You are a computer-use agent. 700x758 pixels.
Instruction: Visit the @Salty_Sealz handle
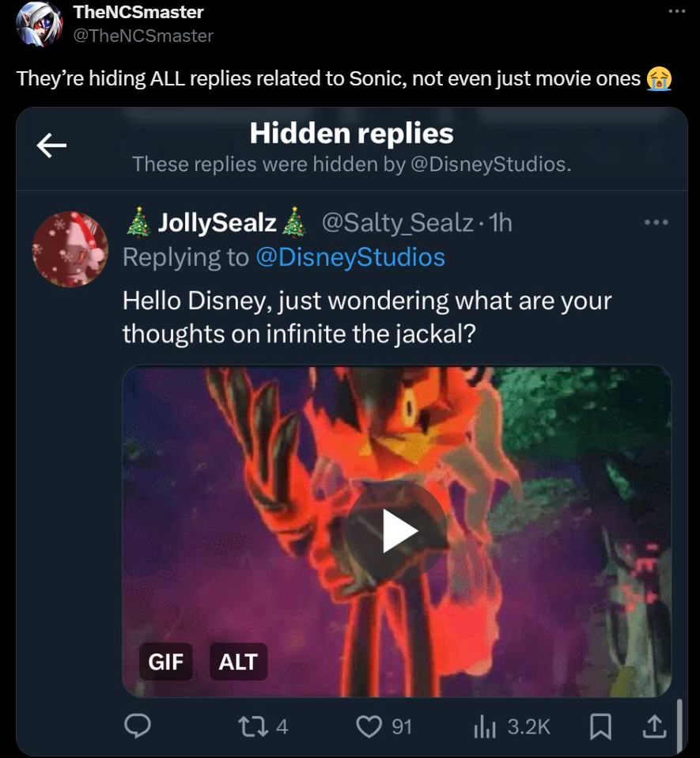coord(398,223)
